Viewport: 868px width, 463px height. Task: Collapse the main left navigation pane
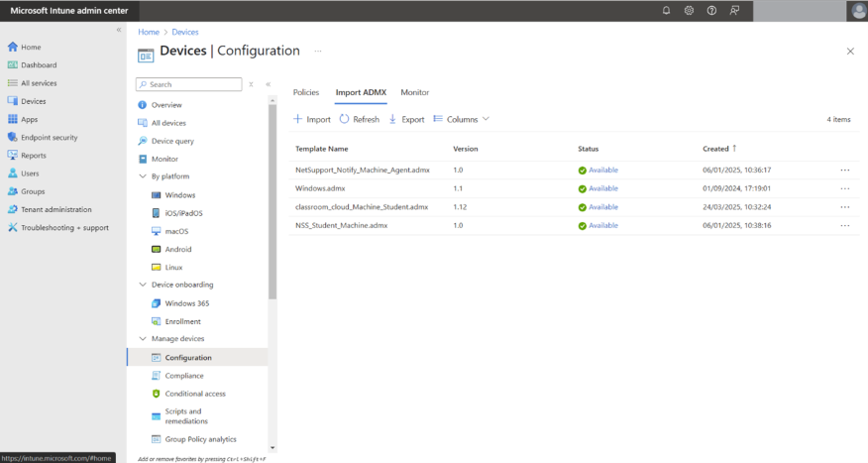pos(119,30)
